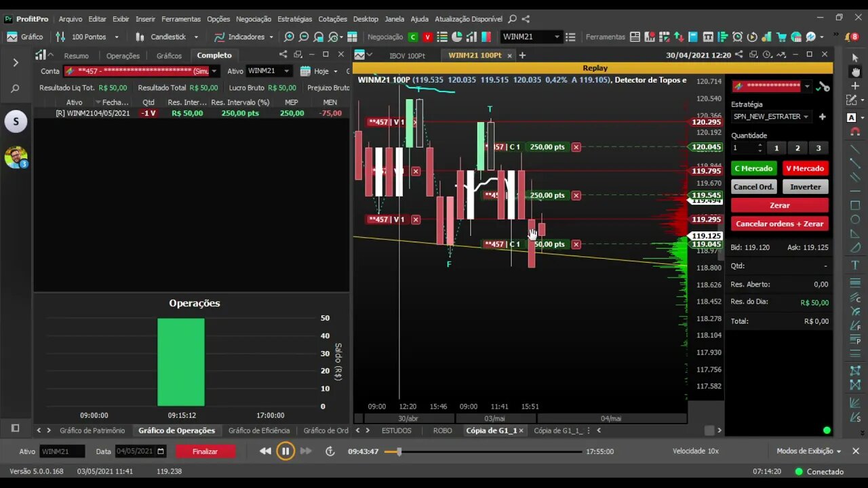The image size is (868, 488).
Task: Select the hand pan tool
Action: [x=855, y=72]
